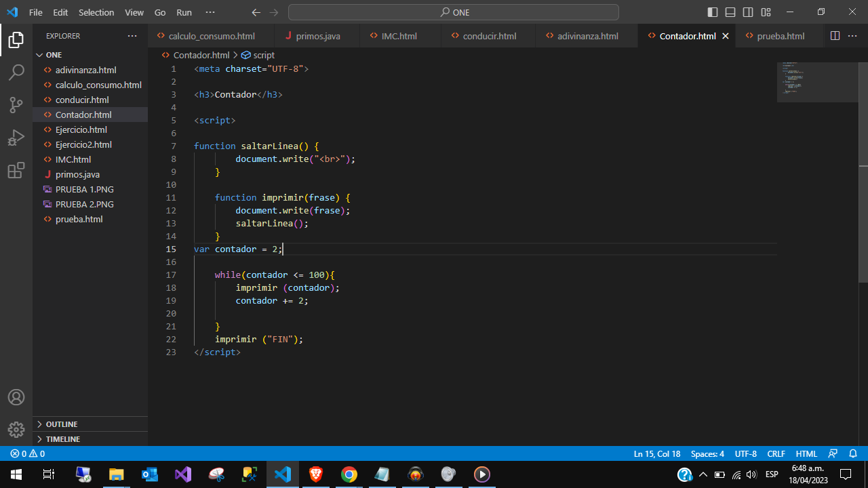Open the Run menu
The width and height of the screenshot is (868, 488).
click(x=184, y=12)
